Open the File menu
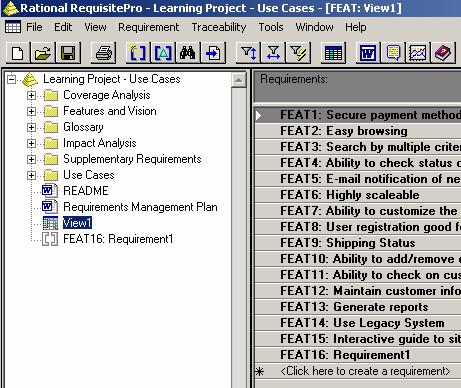Image resolution: width=461 pixels, height=388 pixels. pyautogui.click(x=34, y=27)
